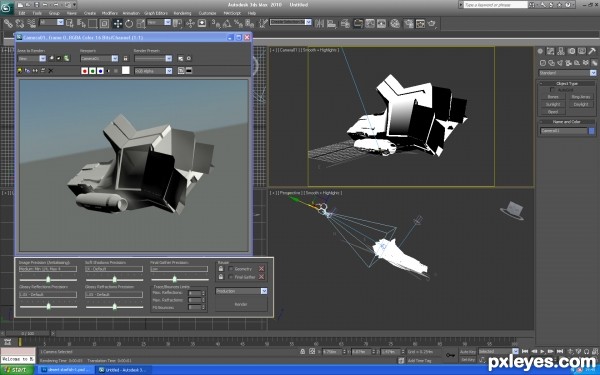The image size is (600, 375).
Task: Select the Link tool in main toolbar
Action: [x=8, y=23]
